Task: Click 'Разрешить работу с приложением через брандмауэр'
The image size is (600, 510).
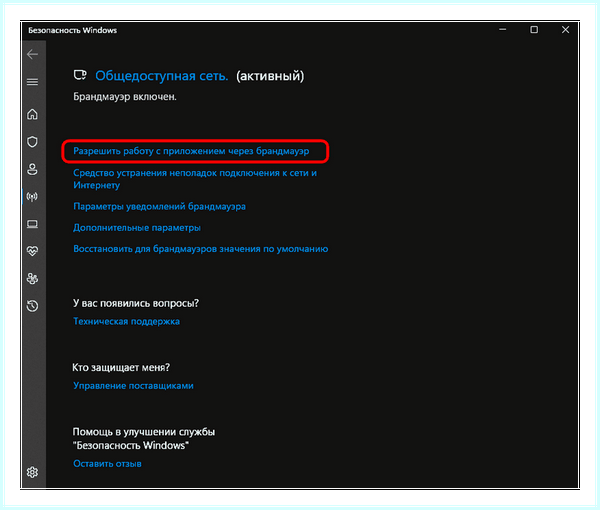Action: pyautogui.click(x=191, y=151)
